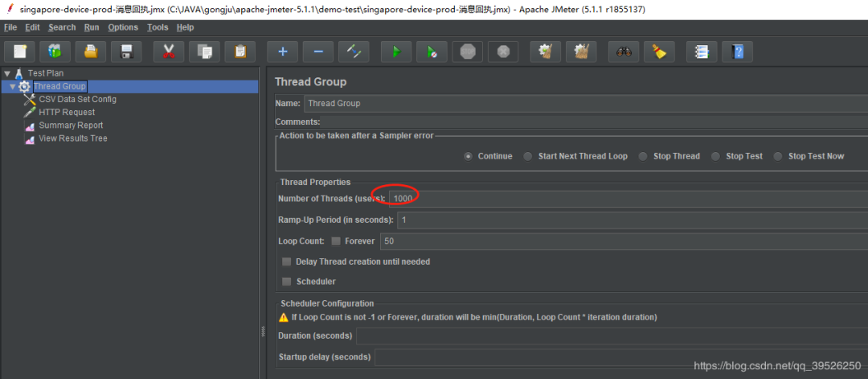Enable the Scheduler checkbox

pos(287,282)
